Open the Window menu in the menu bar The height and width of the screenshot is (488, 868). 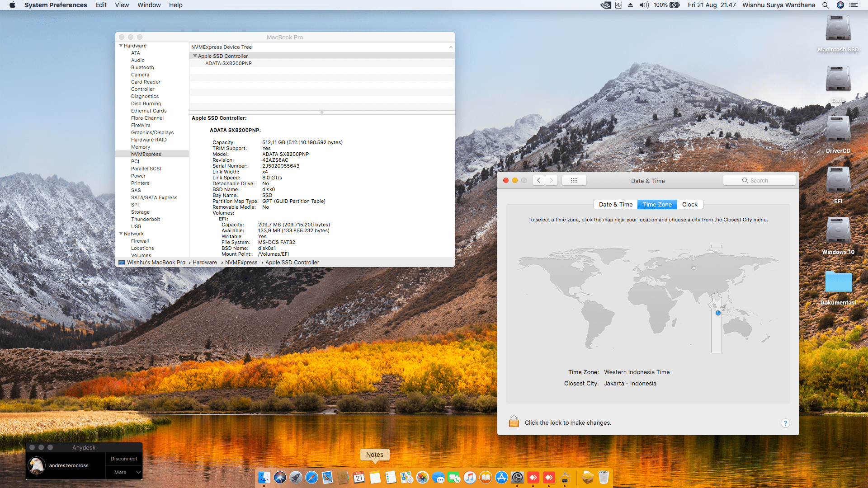click(x=149, y=5)
